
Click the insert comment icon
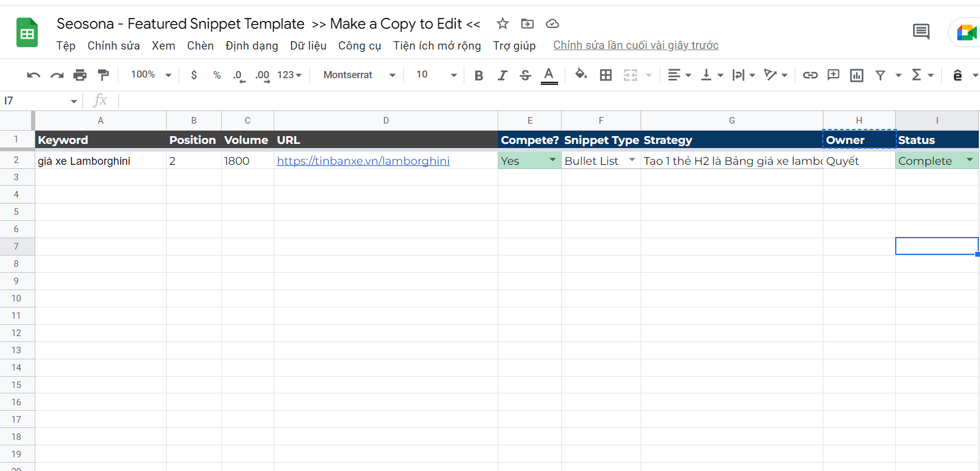pyautogui.click(x=834, y=75)
